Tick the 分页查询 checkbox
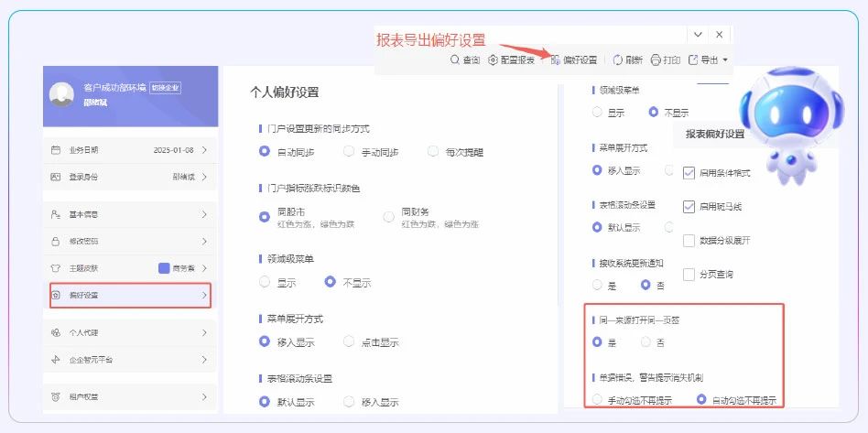868x433 pixels. (x=689, y=274)
